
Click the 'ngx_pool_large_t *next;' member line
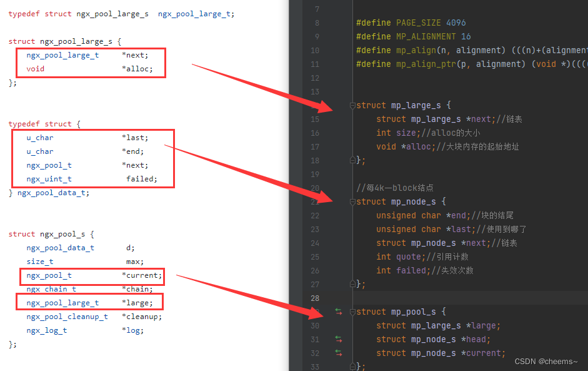pyautogui.click(x=87, y=55)
